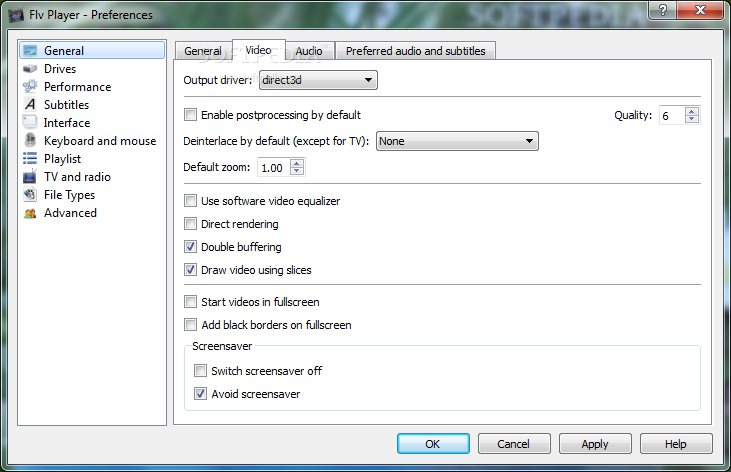
Task: Toggle Use software video equalizer
Action: [x=190, y=201]
